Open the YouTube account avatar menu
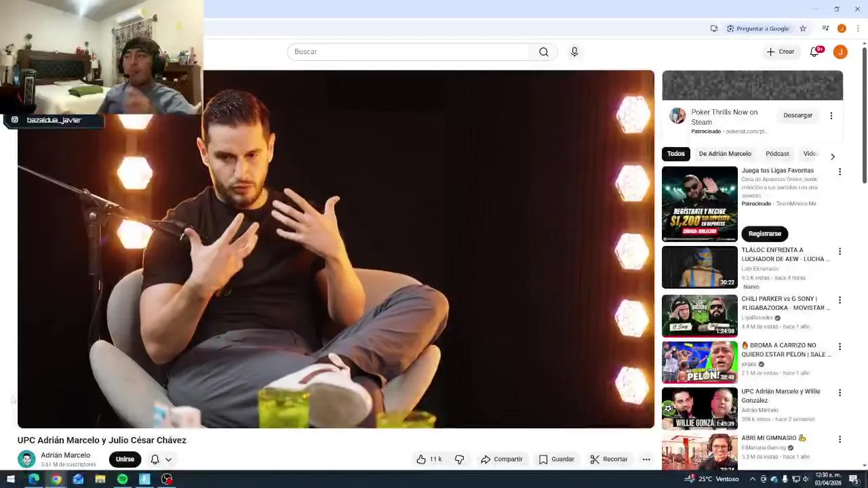The height and width of the screenshot is (488, 868). click(x=840, y=52)
